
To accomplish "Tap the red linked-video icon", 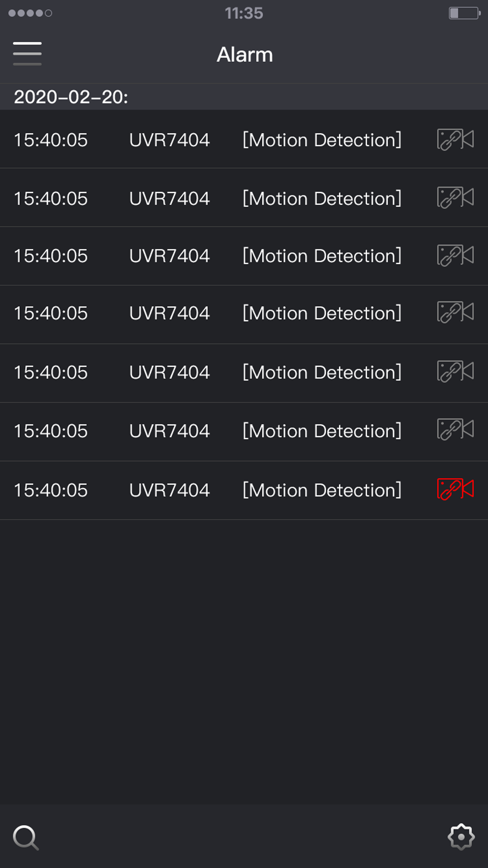I will coord(455,489).
